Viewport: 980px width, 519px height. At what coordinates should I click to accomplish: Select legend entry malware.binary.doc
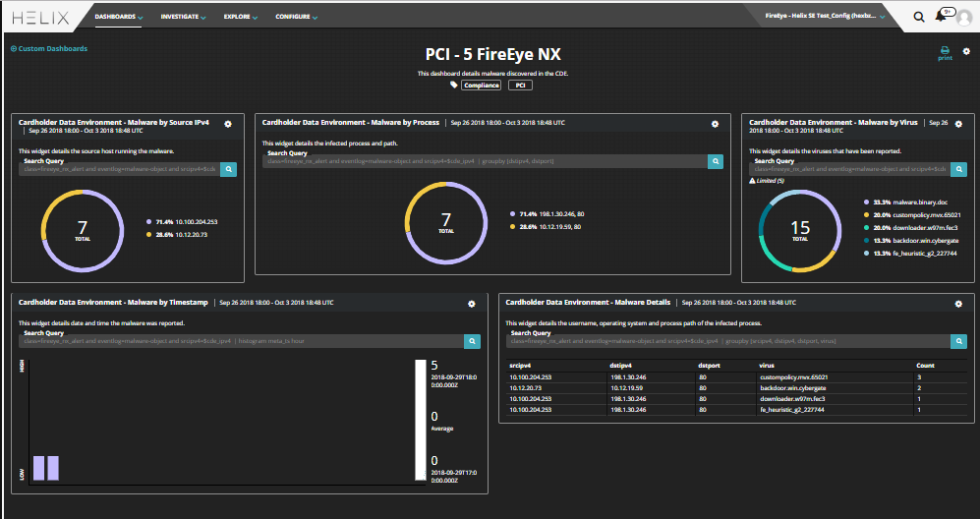(905, 202)
